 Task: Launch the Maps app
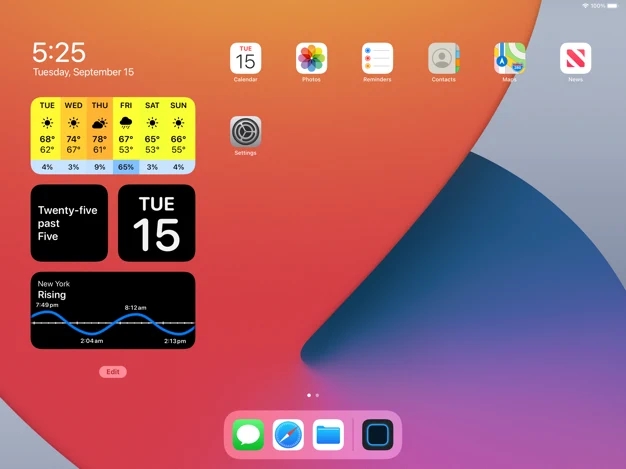[x=509, y=59]
